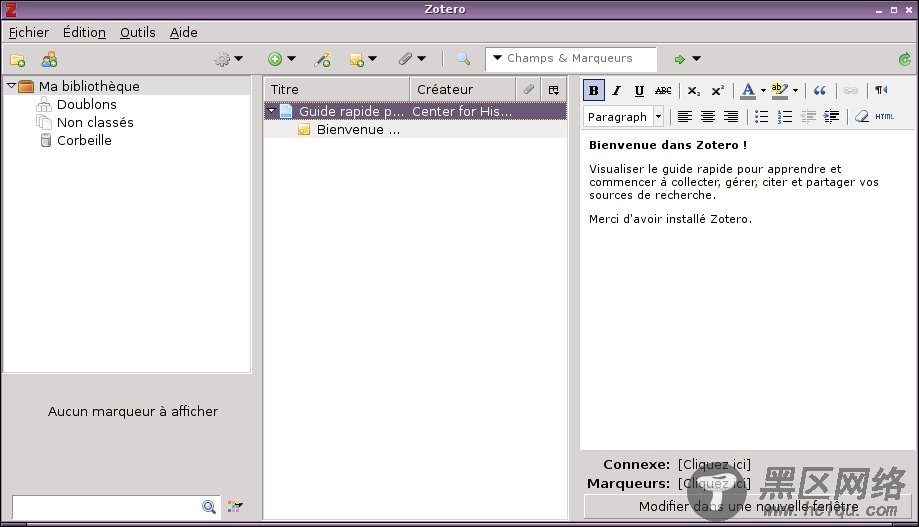Click the Add Attachment paperclip icon

(x=405, y=59)
